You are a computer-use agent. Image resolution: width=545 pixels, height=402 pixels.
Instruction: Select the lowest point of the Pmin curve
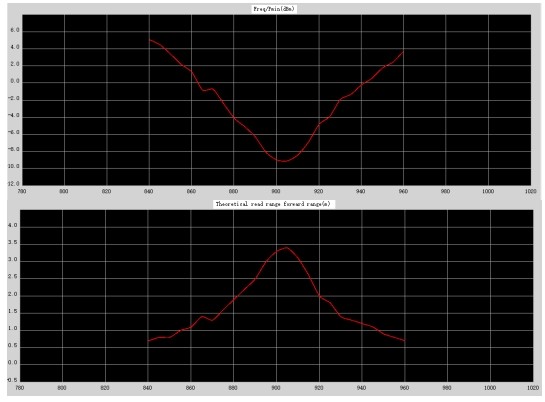pos(284,161)
